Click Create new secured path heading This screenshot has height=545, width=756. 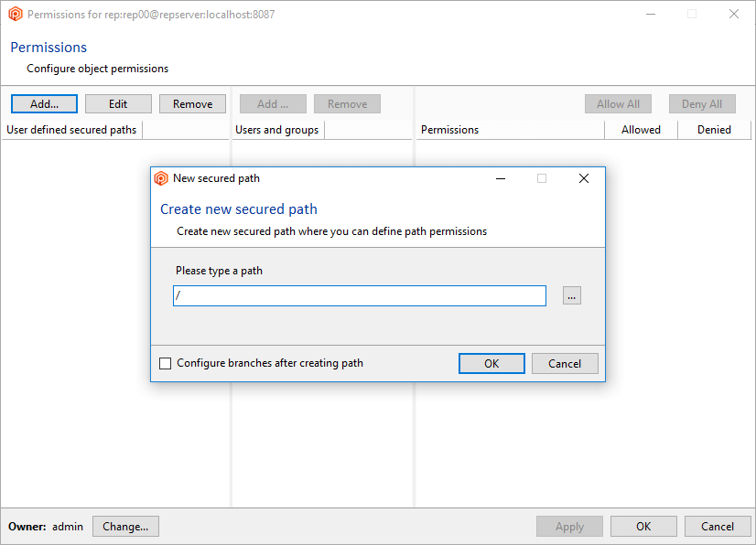click(x=239, y=209)
